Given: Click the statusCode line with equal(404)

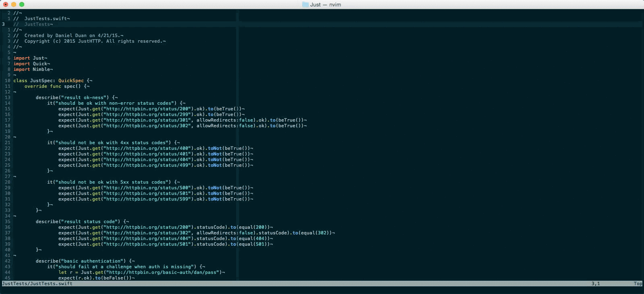Looking at the screenshot, I should tap(166, 238).
